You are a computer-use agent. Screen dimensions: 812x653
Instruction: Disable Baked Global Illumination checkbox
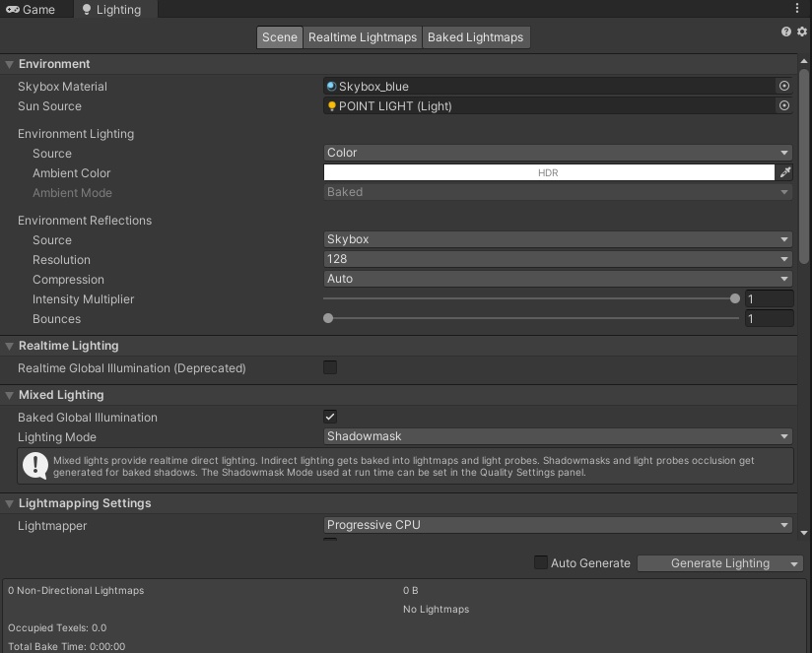(330, 417)
